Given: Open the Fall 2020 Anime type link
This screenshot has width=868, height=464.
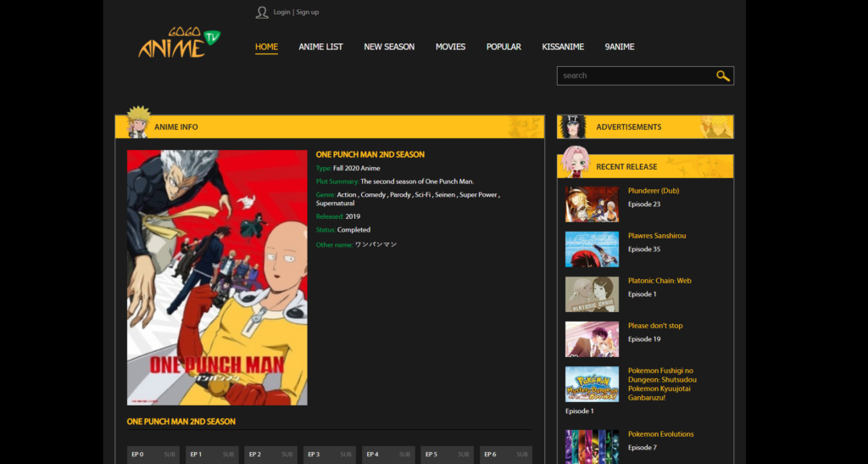Looking at the screenshot, I should [357, 168].
